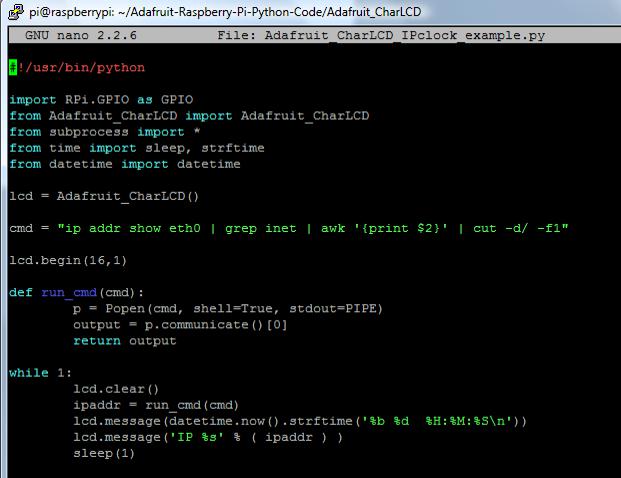Place cursor on the '#!/usr/bin/python' shebang line

tap(77, 68)
